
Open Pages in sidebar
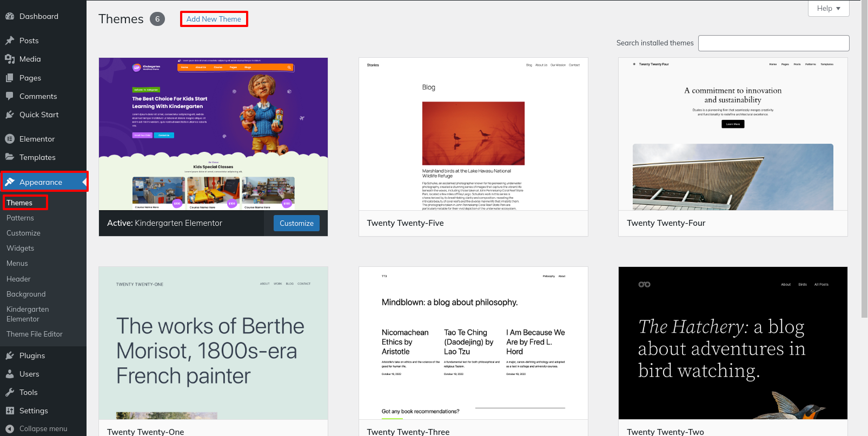[43, 78]
